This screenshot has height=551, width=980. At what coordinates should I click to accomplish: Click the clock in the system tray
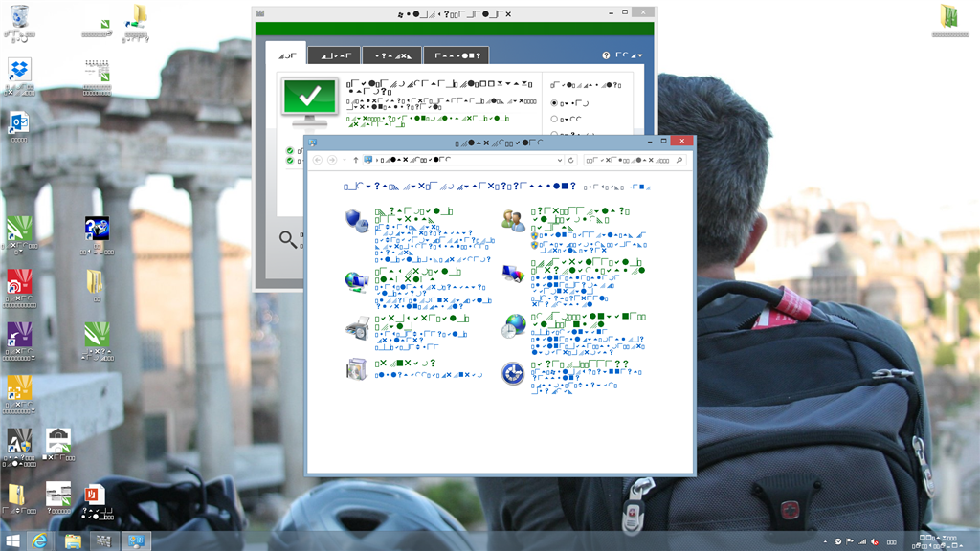938,541
